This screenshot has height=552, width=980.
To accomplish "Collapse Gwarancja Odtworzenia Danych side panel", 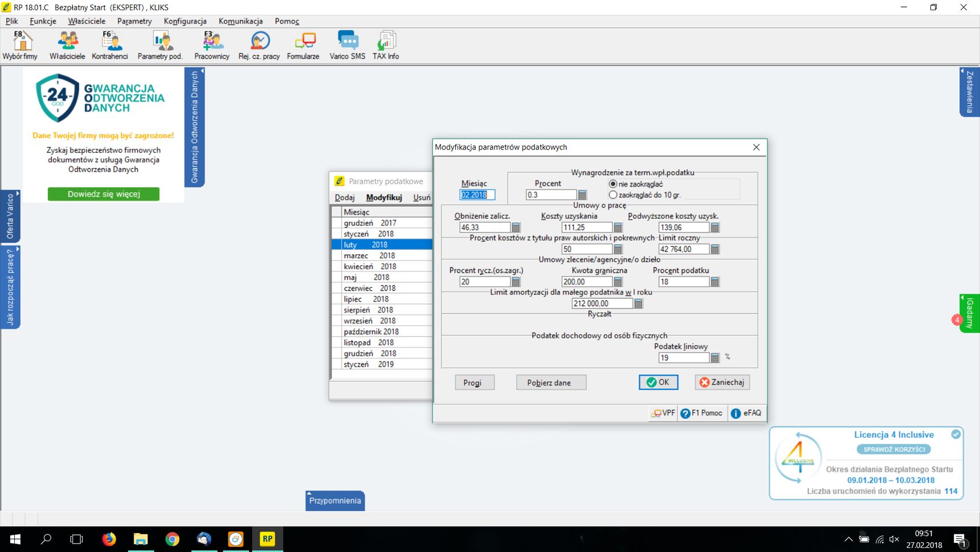I will click(x=194, y=127).
